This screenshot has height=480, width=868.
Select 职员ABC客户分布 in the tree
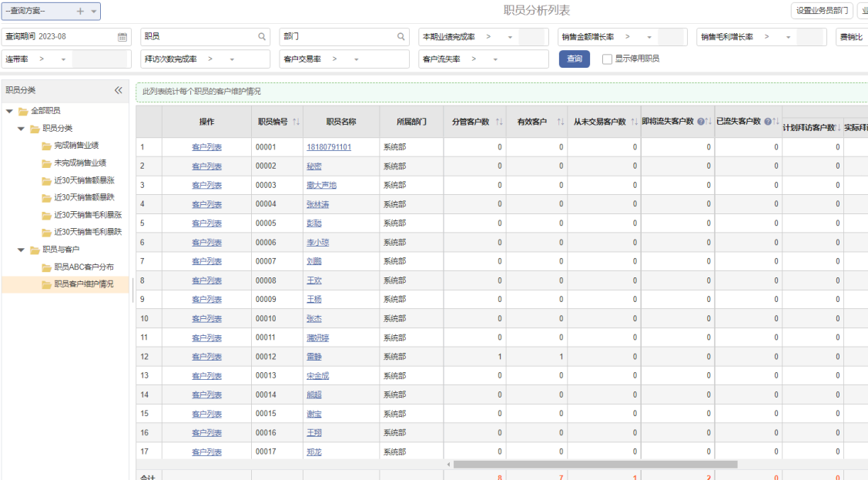[x=84, y=267]
